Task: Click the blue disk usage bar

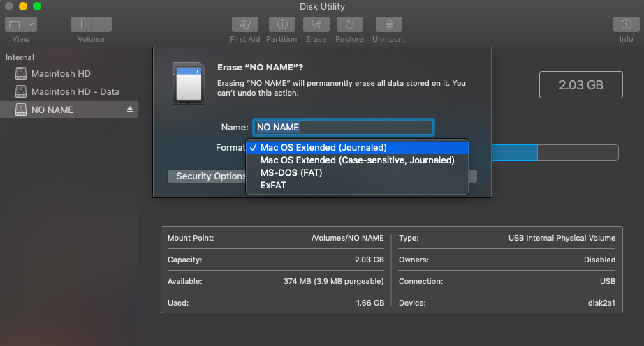Action: (515, 153)
